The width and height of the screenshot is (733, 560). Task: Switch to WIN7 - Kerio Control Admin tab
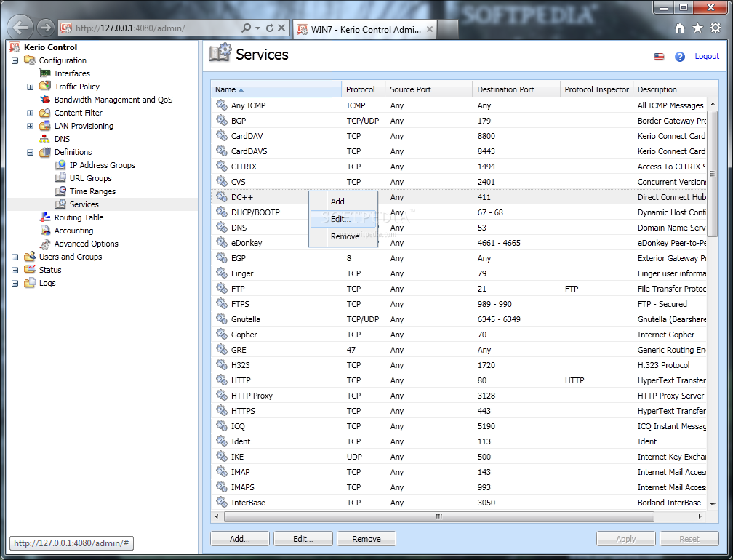click(x=366, y=29)
